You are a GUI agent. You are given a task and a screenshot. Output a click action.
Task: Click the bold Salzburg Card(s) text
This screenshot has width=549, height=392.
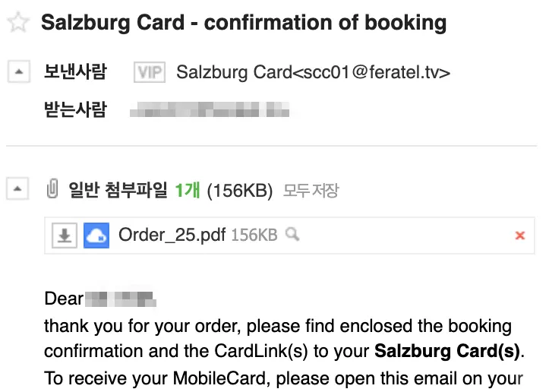point(447,352)
